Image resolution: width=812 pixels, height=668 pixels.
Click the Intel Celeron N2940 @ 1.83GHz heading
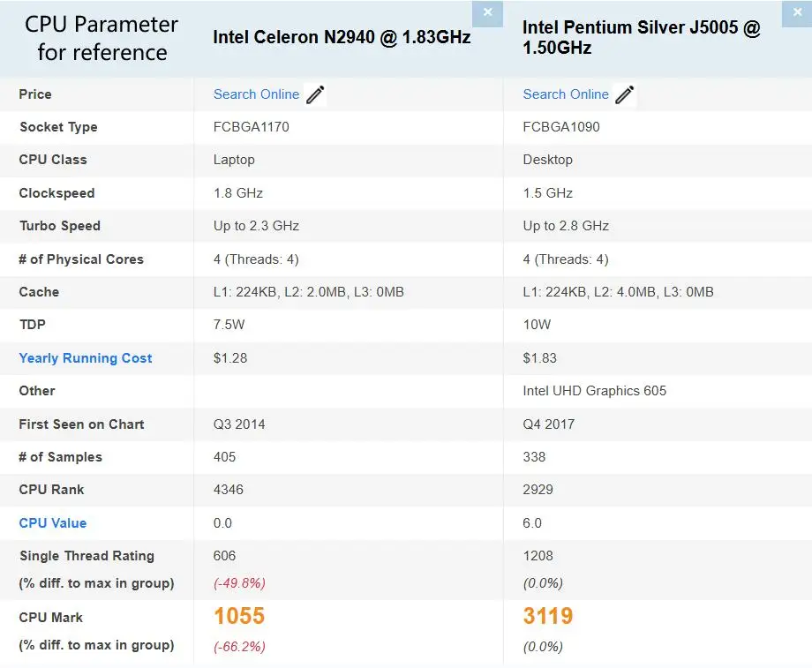[x=342, y=37]
